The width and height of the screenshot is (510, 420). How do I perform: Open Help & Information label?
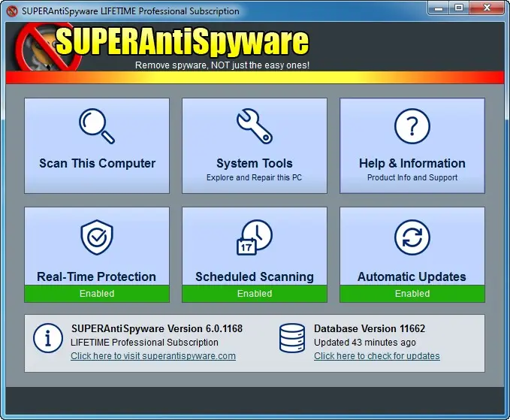(412, 163)
